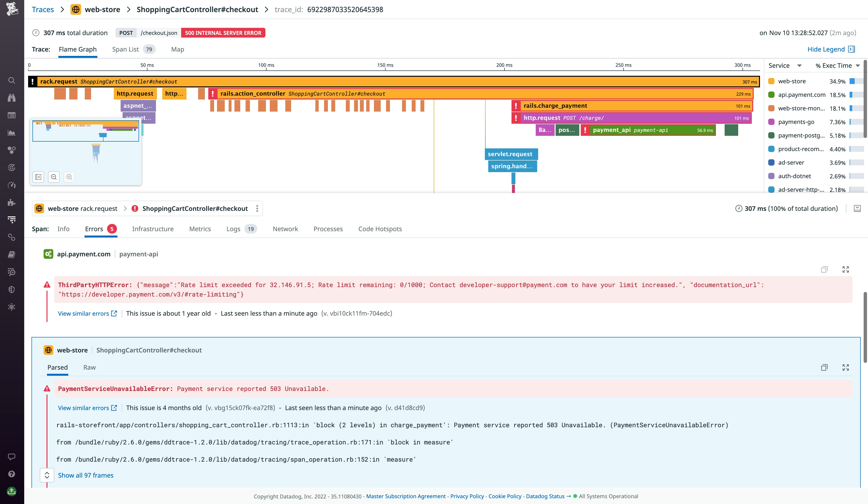868x504 pixels.
Task: Open the three-dot menu next to ShoppingCartController#checkout
Action: (257, 208)
